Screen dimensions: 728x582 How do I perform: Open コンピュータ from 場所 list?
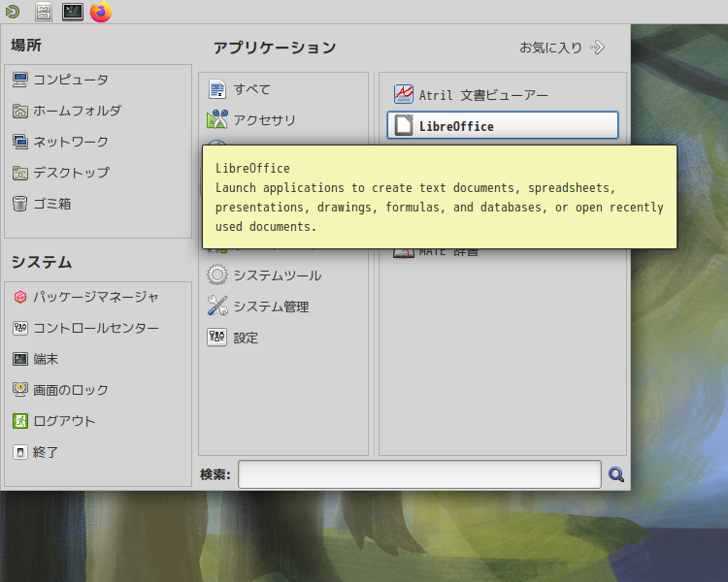71,80
